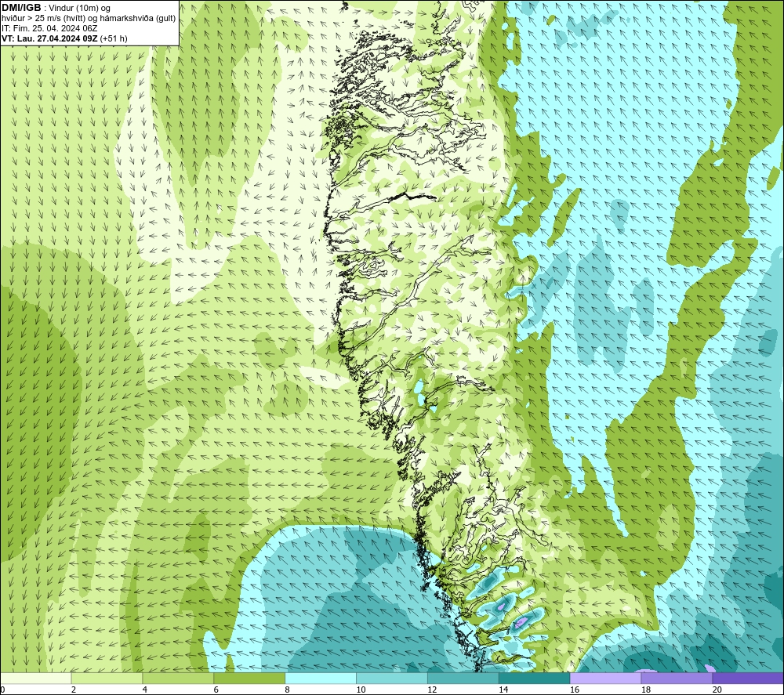The width and height of the screenshot is (784, 695).
Task: Click the legend label '12'
Action: coord(432,690)
